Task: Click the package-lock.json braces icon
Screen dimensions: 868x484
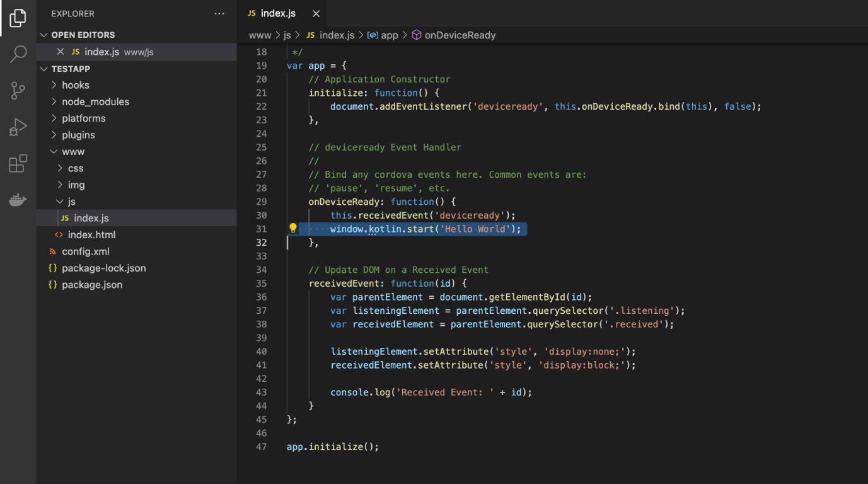Action: click(53, 268)
